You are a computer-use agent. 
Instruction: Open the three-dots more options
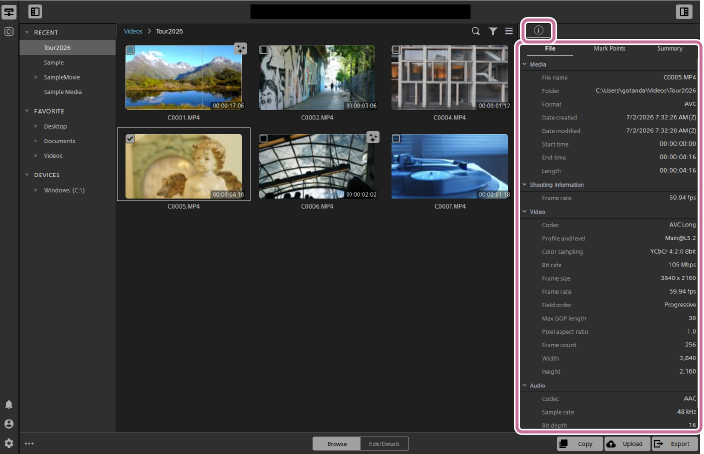29,444
